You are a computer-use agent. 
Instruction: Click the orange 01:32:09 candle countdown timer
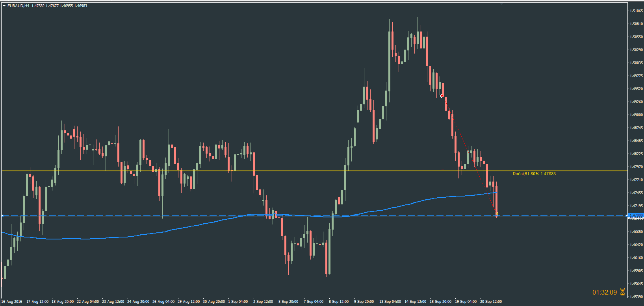(605, 292)
